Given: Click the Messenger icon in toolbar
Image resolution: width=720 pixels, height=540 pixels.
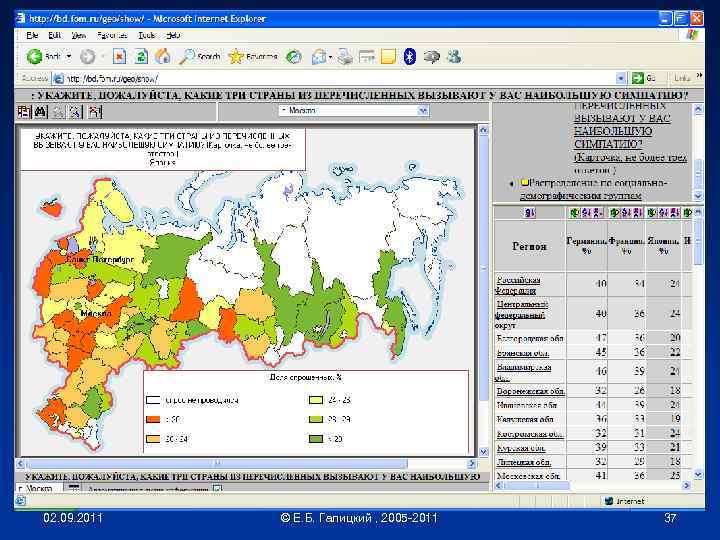Looking at the screenshot, I should 453,57.
